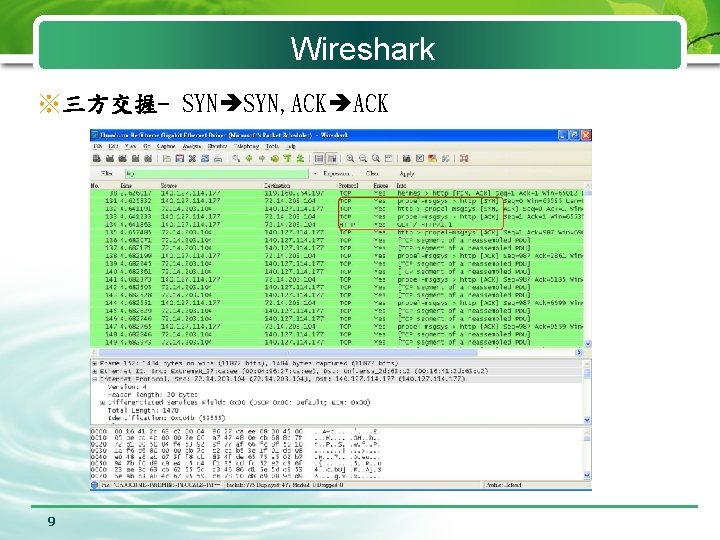Viewport: 720px width, 540px height.
Task: Select packet 131 SYN row
Action: pyautogui.click(x=337, y=201)
